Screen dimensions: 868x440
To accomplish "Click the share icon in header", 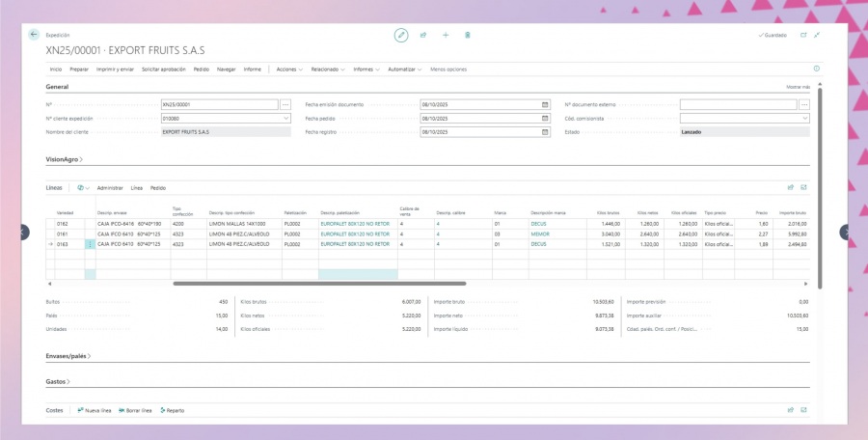I will (x=423, y=35).
